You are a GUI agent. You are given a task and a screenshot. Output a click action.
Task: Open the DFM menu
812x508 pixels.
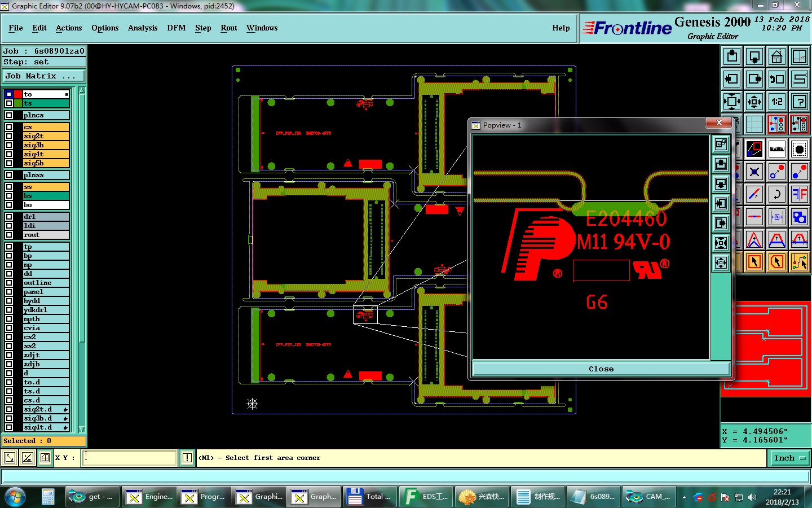(176, 28)
